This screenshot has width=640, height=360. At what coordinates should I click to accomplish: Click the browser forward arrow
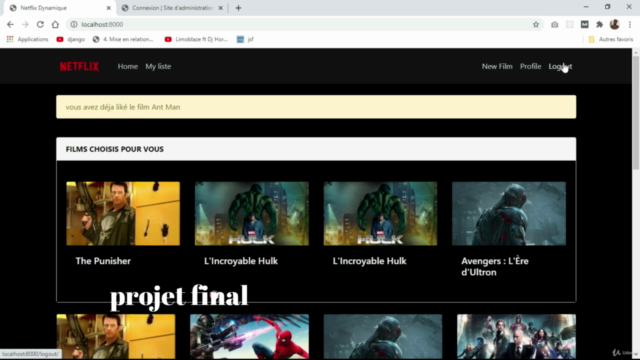click(25, 24)
